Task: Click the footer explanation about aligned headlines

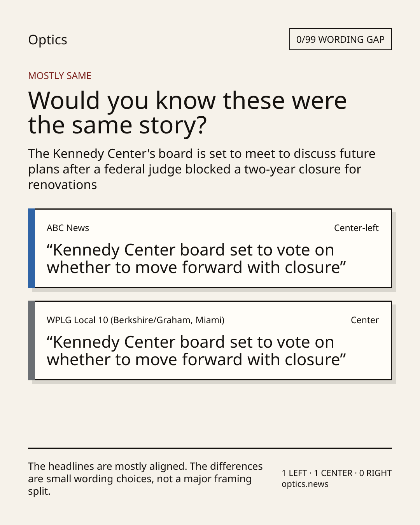Action: pyautogui.click(x=145, y=479)
